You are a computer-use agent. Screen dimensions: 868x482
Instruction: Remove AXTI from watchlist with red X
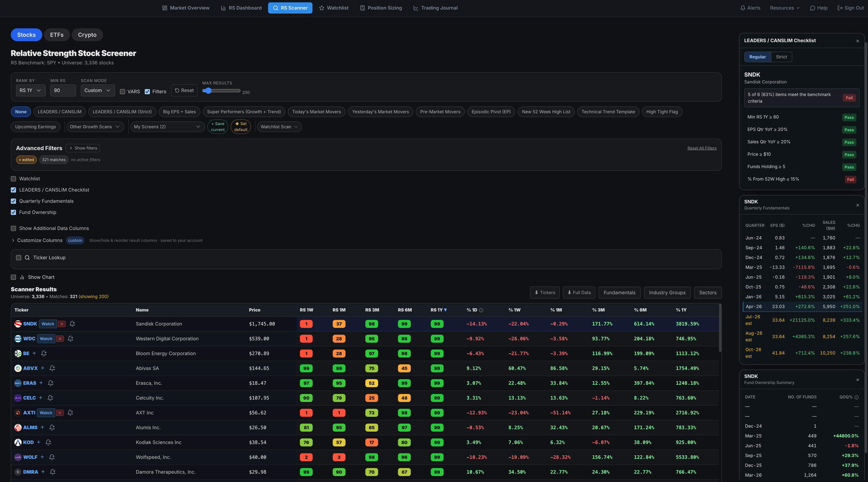[x=60, y=413]
